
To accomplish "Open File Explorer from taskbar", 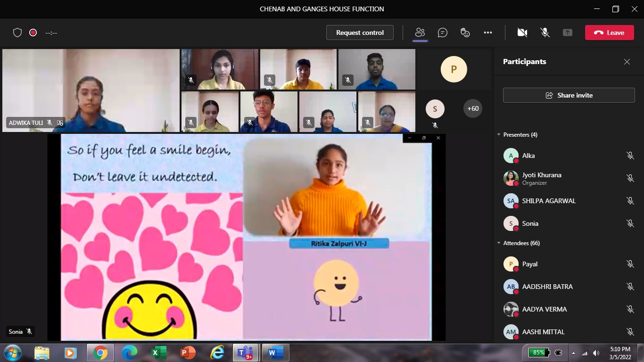I will coord(42,352).
